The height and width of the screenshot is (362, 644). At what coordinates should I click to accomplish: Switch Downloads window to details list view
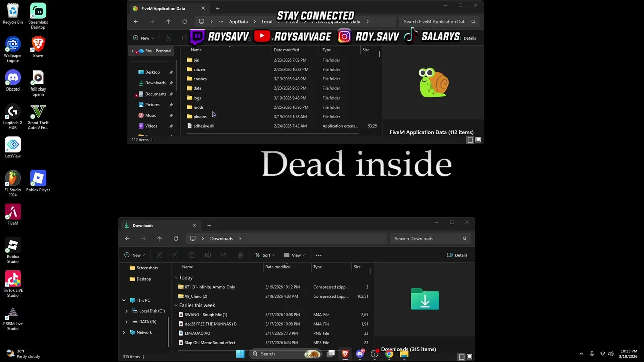click(x=461, y=357)
